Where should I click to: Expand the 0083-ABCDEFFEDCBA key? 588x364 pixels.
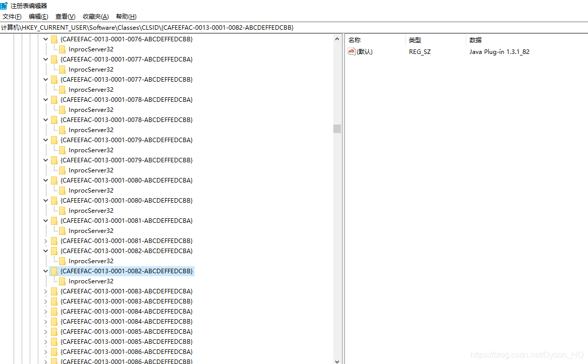tap(45, 291)
